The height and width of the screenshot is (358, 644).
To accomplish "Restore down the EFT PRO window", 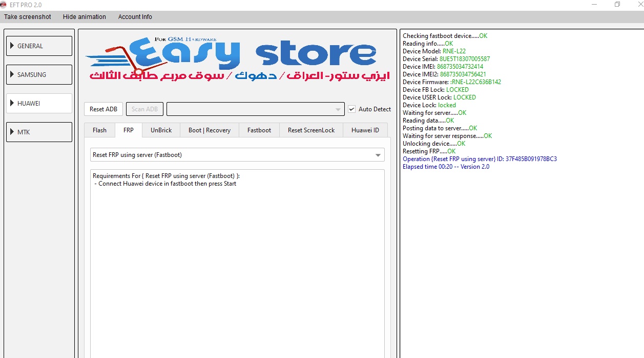I will pyautogui.click(x=617, y=5).
